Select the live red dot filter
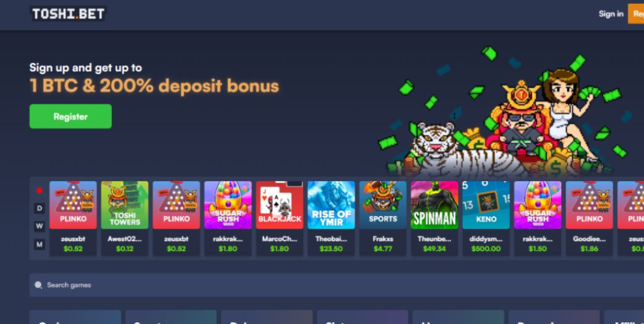 pyautogui.click(x=40, y=191)
